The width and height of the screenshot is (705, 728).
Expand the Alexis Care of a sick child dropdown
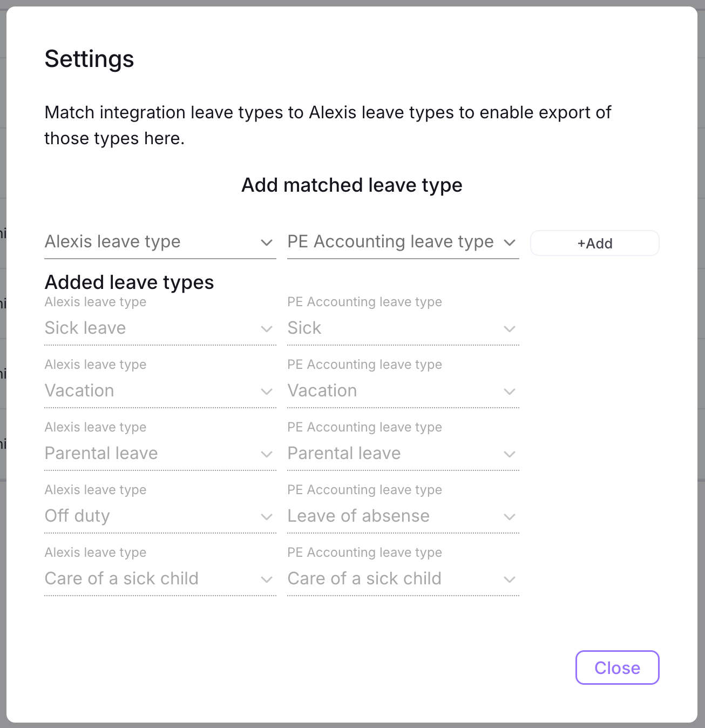coord(267,579)
